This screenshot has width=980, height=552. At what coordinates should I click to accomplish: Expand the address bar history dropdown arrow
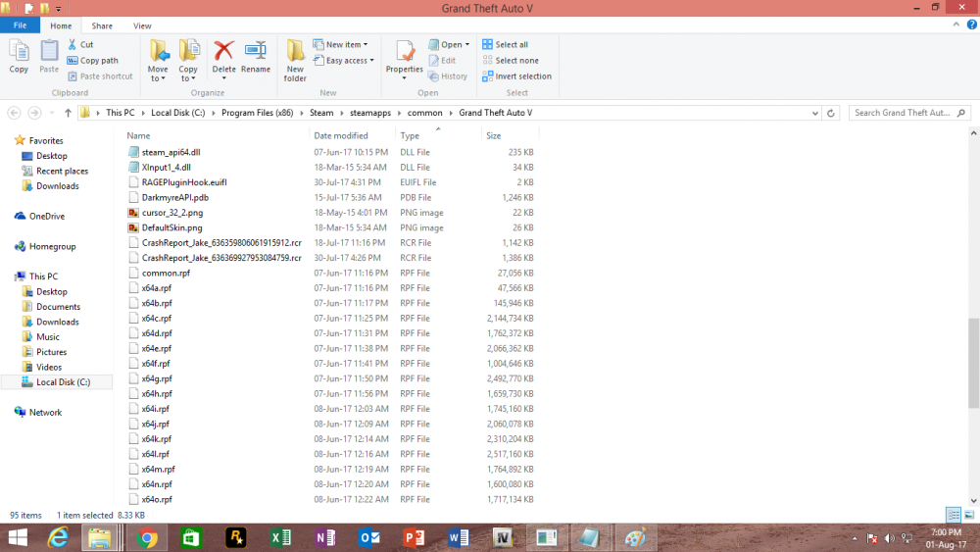coord(815,113)
